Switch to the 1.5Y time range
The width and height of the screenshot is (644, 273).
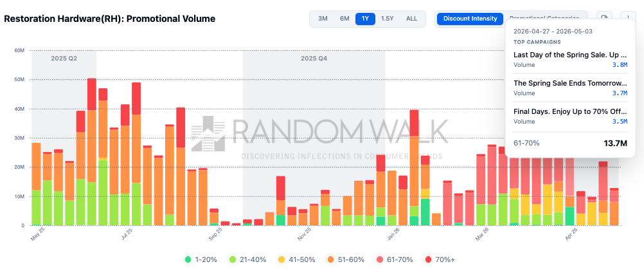pyautogui.click(x=388, y=19)
